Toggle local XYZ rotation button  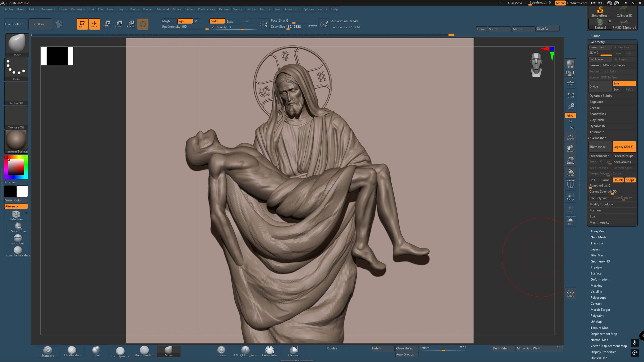(x=570, y=115)
